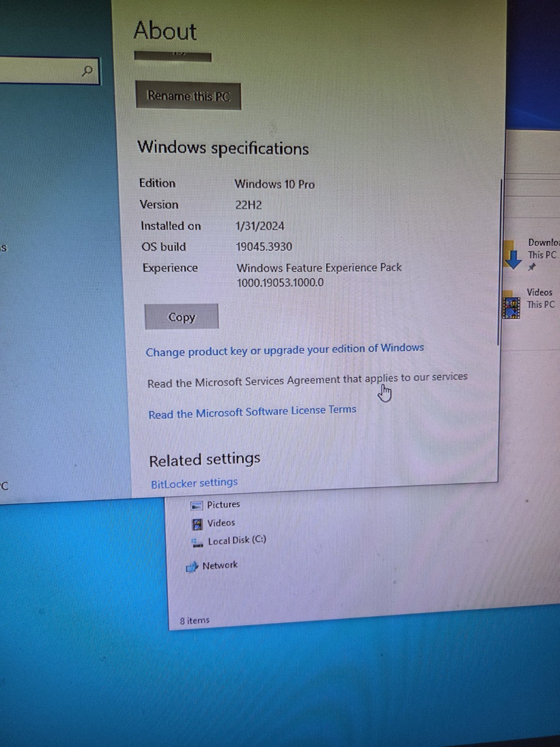
Task: Select Local Disk (C:) in File Explorer
Action: tap(237, 541)
